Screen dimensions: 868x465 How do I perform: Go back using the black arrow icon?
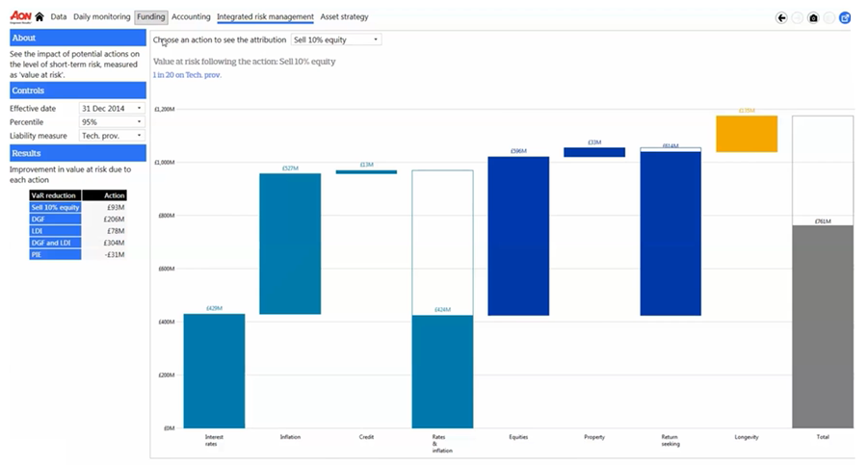click(x=781, y=17)
